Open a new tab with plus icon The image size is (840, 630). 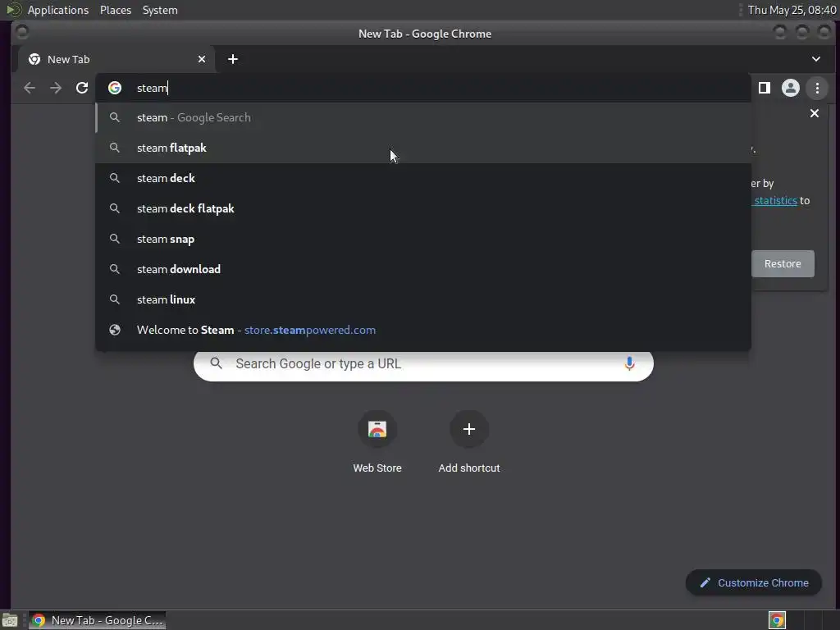tap(232, 59)
